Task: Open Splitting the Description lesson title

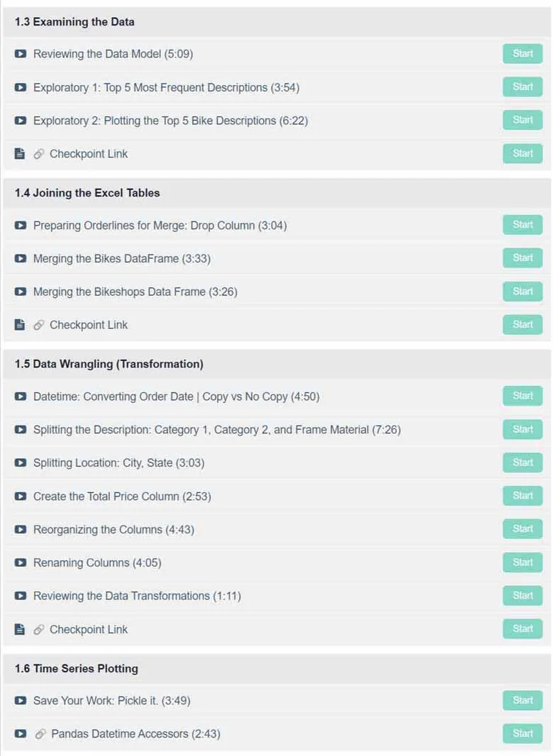Action: (x=217, y=430)
